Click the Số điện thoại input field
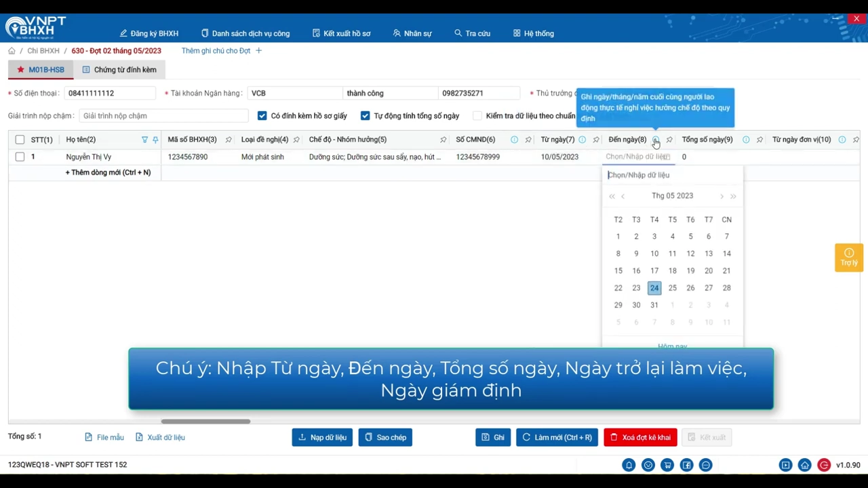 [110, 93]
